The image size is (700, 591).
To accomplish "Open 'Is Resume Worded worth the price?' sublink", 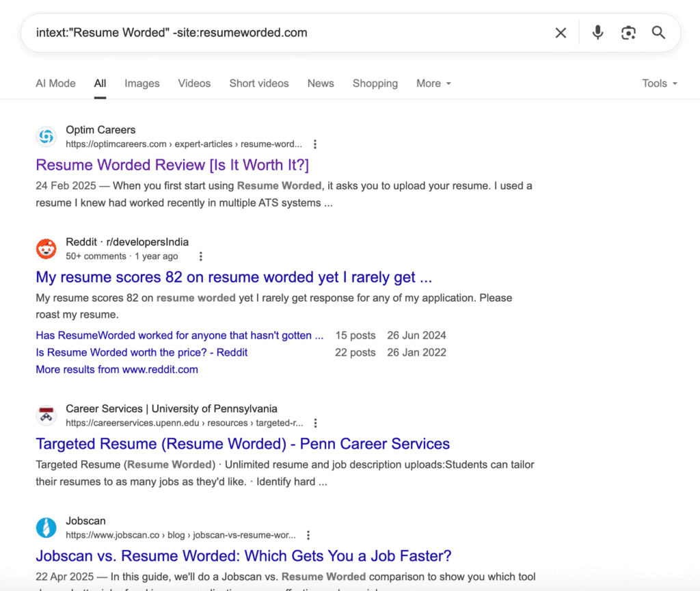I will point(142,352).
